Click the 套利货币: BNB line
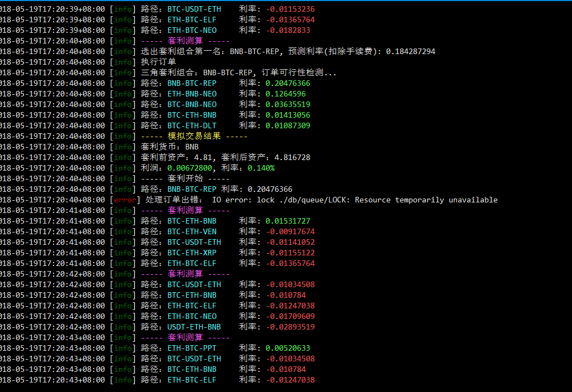Viewport: 572px width, 392px height. coord(170,147)
